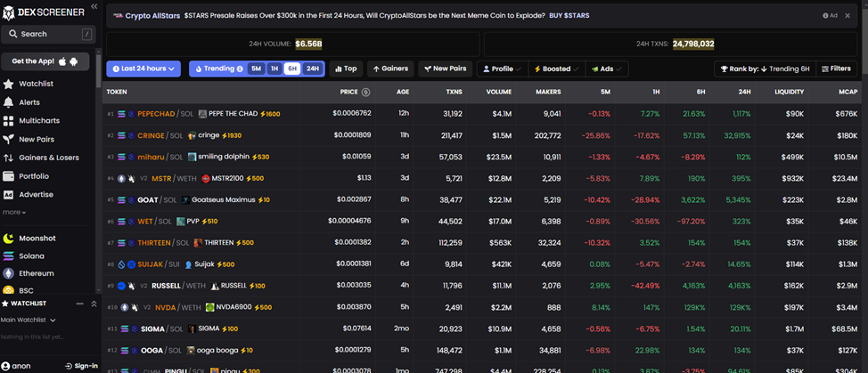Select the 1H trending interval

coord(274,69)
